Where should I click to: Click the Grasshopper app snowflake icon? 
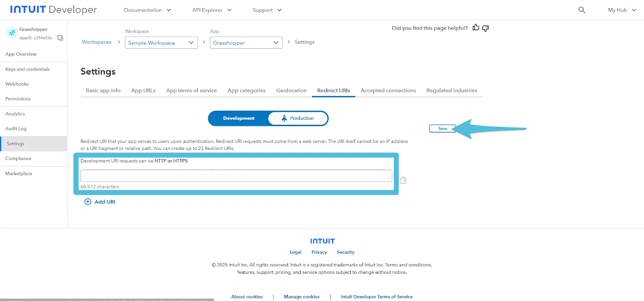[x=12, y=33]
